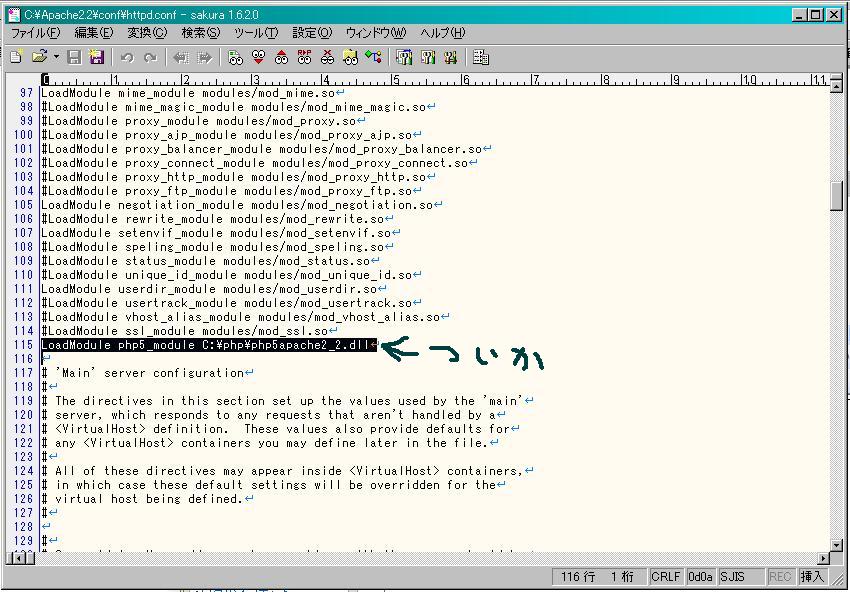
Task: Click the vertical scrollbar up arrow
Action: [x=836, y=86]
